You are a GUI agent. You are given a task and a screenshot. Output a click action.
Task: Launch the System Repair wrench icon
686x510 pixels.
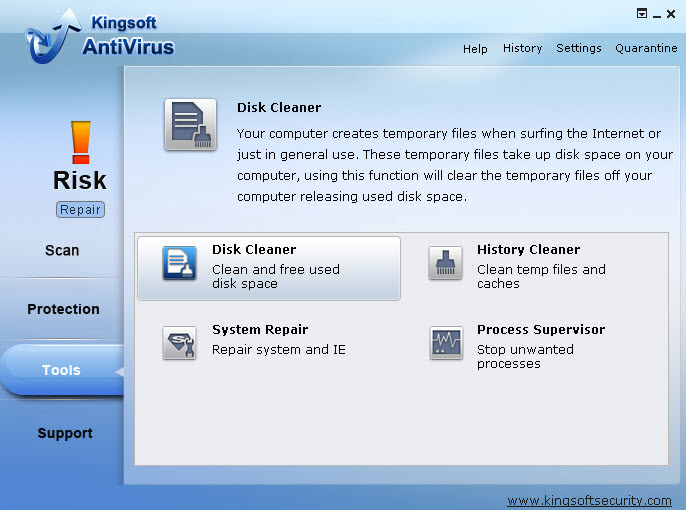[179, 343]
